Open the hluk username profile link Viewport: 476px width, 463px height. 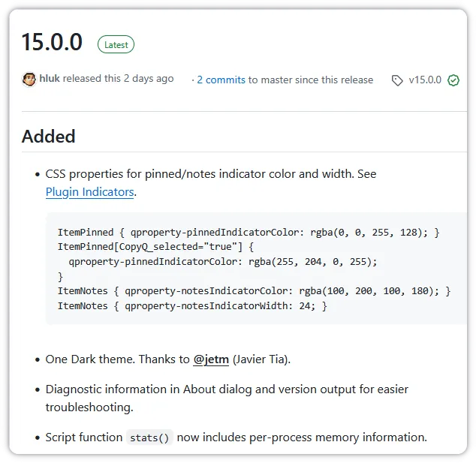tap(50, 79)
